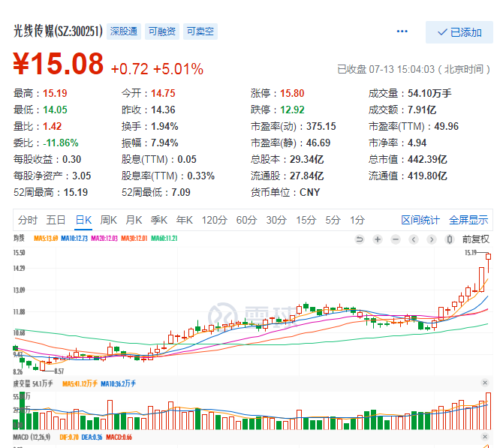Open the three-dots more options menu
Image resolution: width=503 pixels, height=448 pixels.
click(402, 32)
